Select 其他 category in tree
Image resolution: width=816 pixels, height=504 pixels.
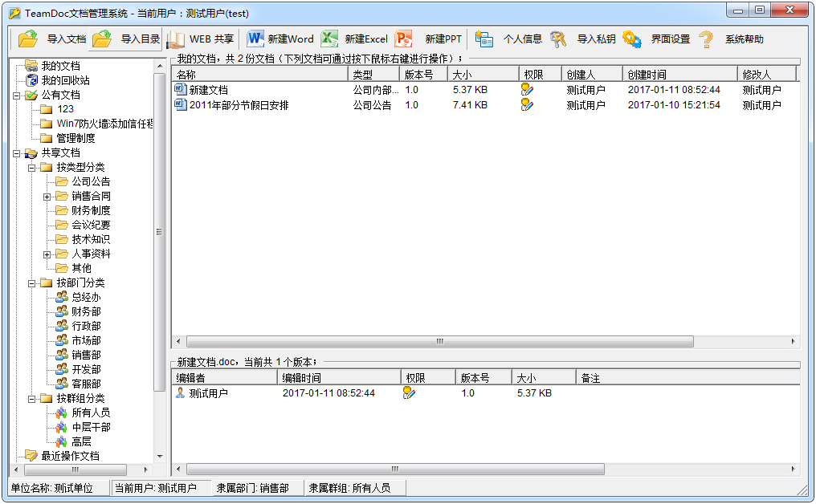82,268
